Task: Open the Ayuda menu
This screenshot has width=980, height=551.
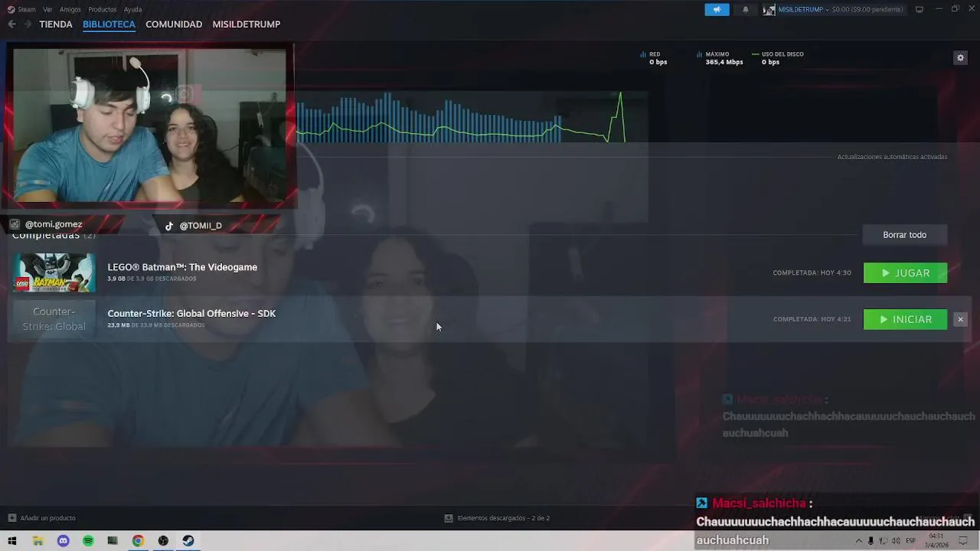Action: click(132, 9)
